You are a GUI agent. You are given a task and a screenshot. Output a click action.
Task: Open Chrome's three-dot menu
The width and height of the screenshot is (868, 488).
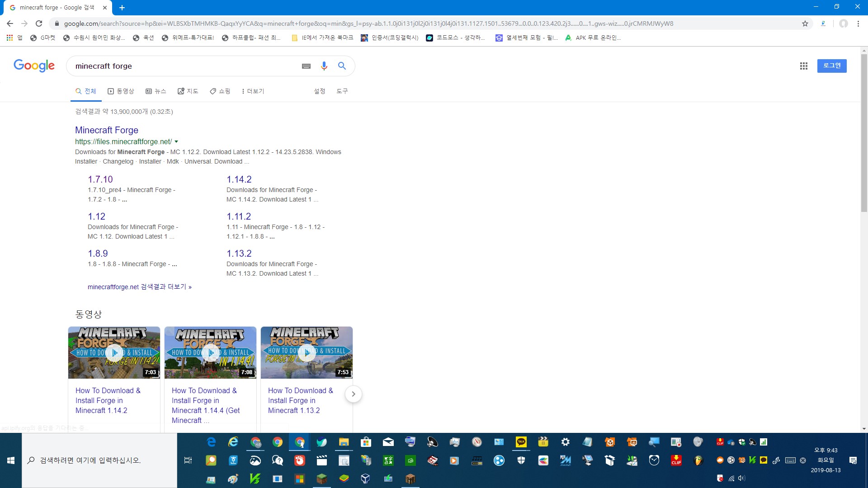click(x=858, y=23)
